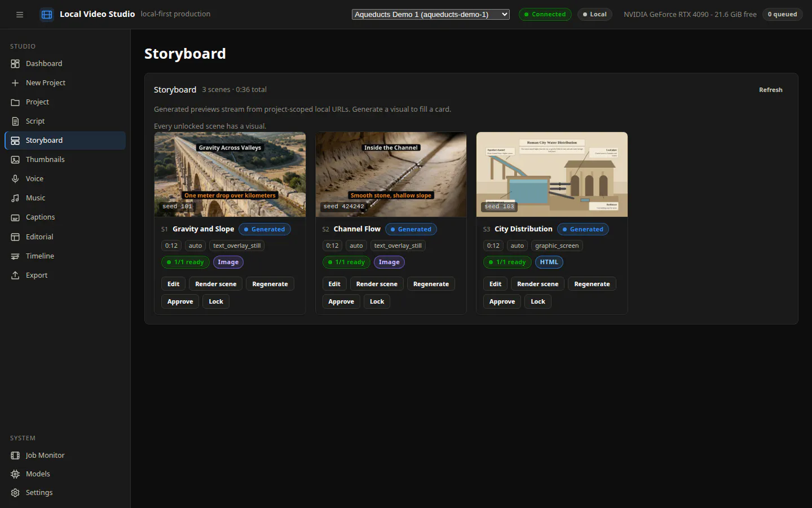This screenshot has height=508, width=812.
Task: Click the Image badge on Channel Flow
Action: coord(389,262)
